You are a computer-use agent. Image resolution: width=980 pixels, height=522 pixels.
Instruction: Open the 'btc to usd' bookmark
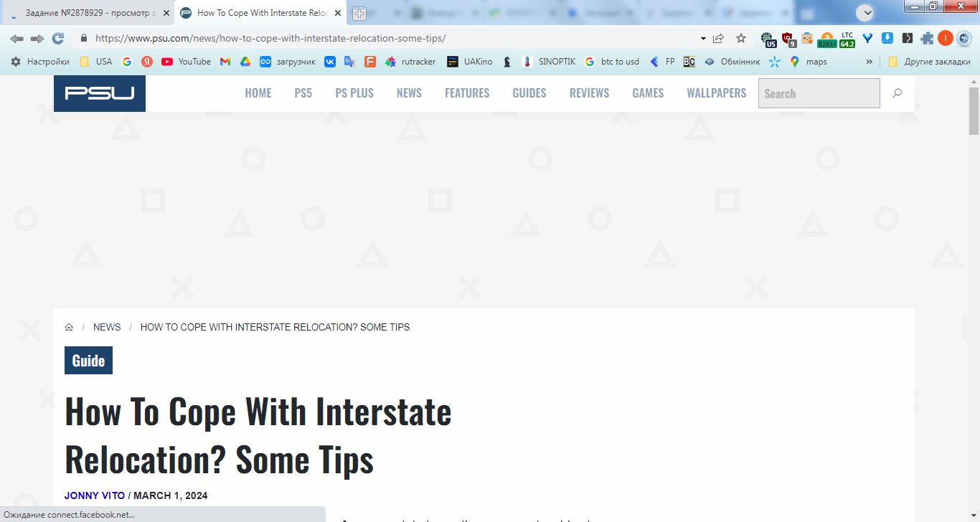[612, 62]
